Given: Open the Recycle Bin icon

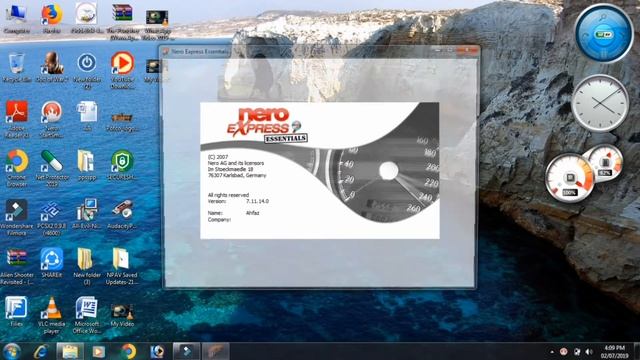Looking at the screenshot, I should (16, 68).
